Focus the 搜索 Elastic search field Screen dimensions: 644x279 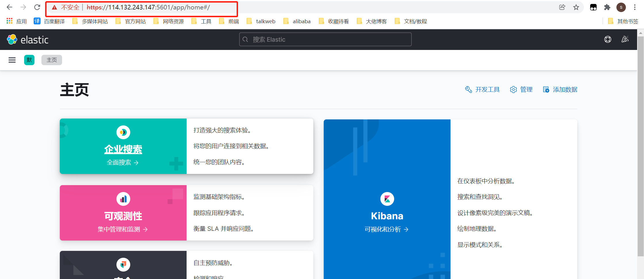(325, 39)
